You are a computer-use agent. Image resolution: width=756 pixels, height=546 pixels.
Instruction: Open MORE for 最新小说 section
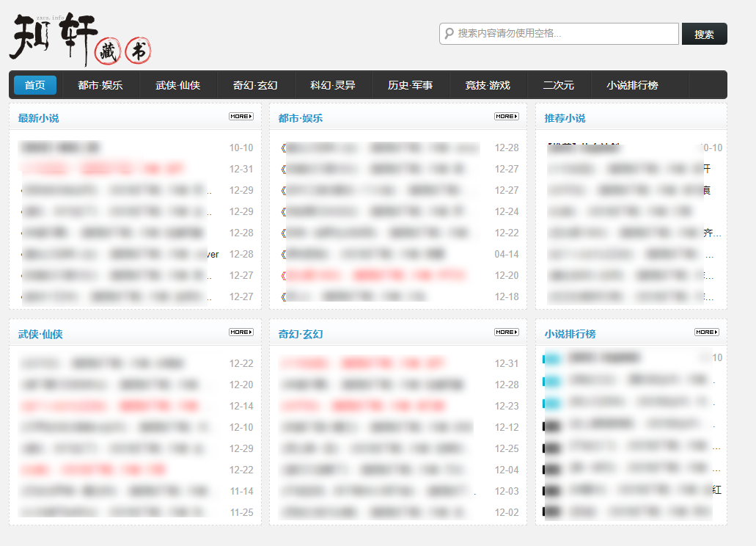pos(241,116)
